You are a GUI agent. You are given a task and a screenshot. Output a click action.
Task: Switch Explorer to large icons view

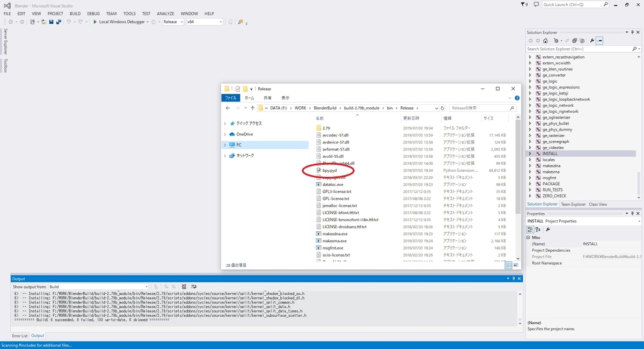coord(516,265)
